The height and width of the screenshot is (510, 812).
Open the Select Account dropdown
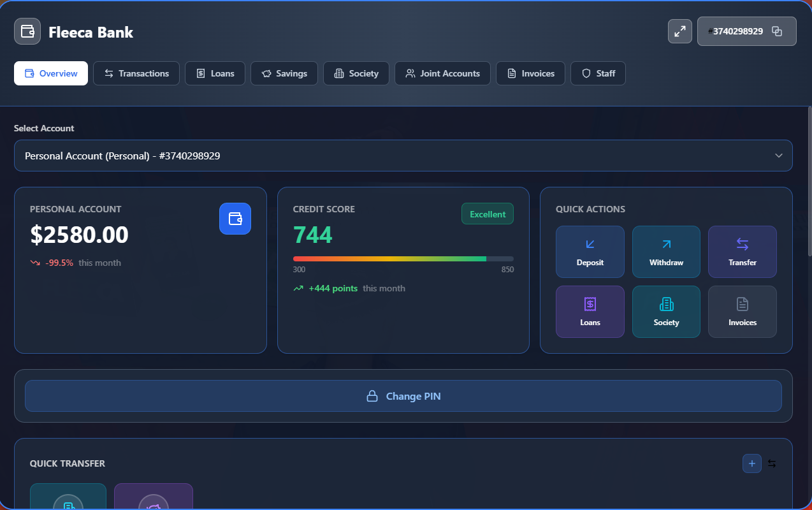pyautogui.click(x=403, y=156)
